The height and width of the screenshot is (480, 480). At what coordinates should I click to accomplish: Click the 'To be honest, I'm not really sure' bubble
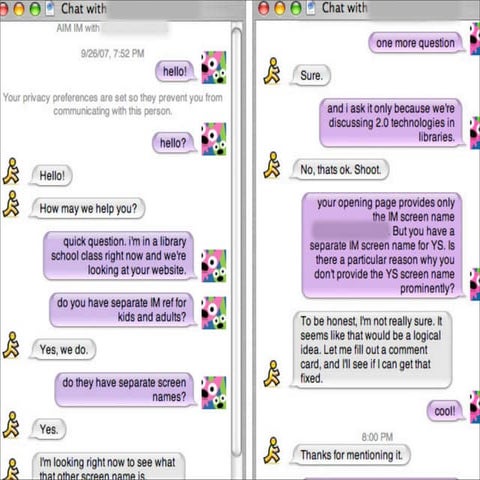tap(372, 350)
